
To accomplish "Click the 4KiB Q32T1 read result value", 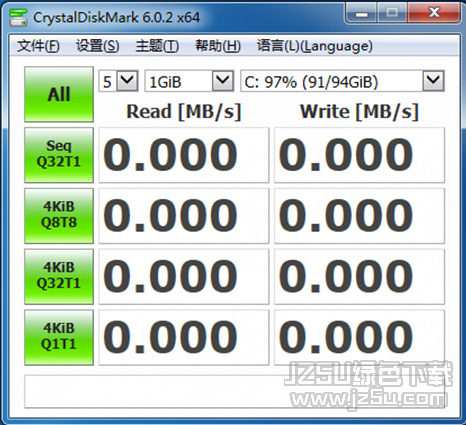I will tap(184, 276).
